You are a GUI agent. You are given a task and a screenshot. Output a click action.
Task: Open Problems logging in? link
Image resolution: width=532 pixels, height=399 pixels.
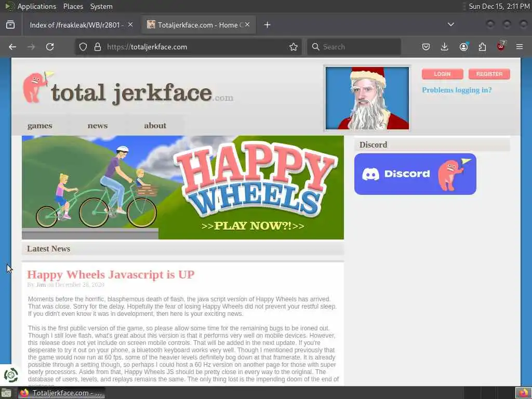click(457, 90)
